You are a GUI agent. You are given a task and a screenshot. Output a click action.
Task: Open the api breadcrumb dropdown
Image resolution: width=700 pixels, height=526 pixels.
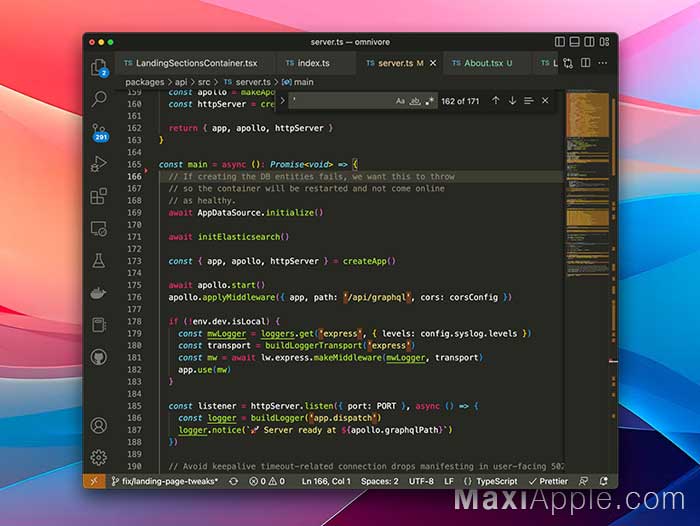[x=181, y=82]
